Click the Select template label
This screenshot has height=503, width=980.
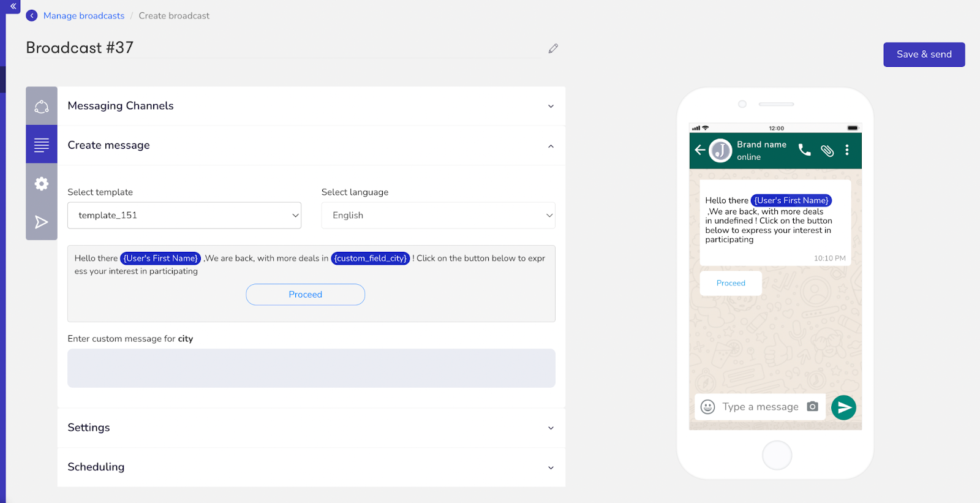[100, 192]
